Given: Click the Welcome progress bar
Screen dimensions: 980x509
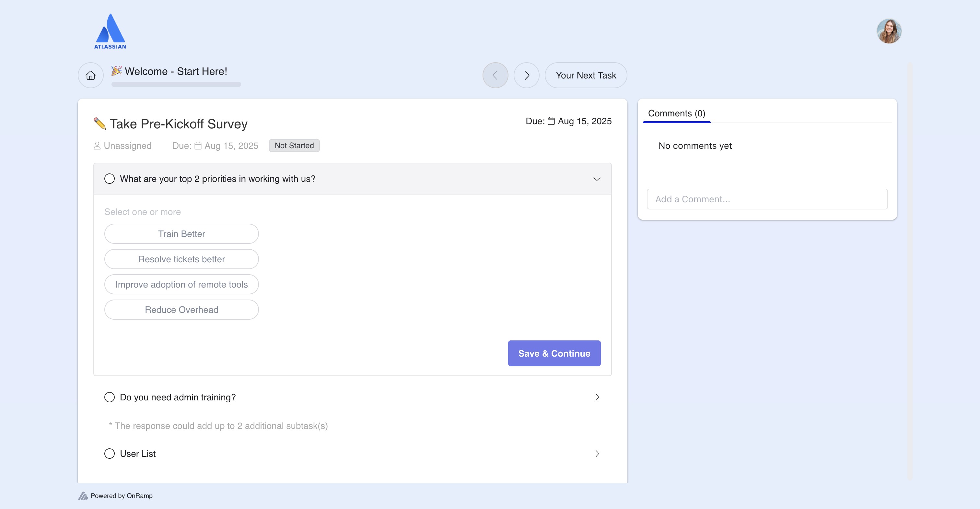Looking at the screenshot, I should click(176, 84).
